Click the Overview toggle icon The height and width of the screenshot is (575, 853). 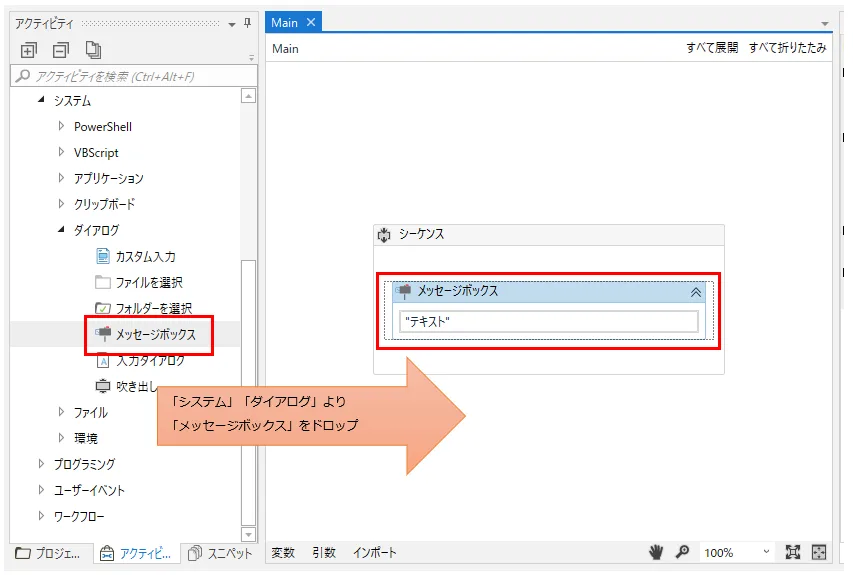[819, 553]
